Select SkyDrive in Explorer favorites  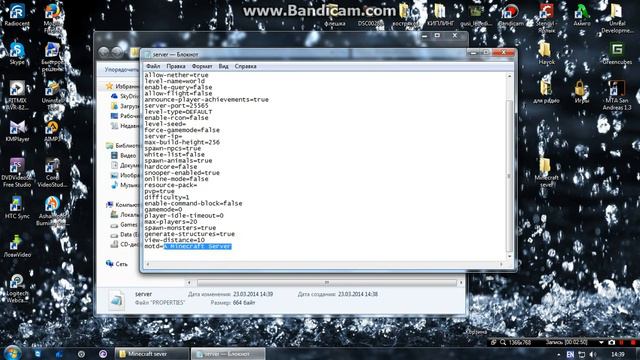[124, 96]
